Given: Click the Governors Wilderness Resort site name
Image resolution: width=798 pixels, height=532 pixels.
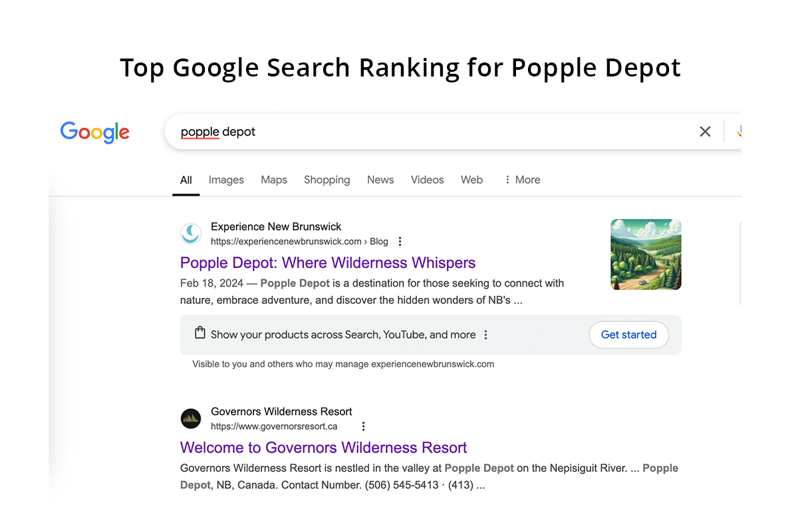Looking at the screenshot, I should [x=281, y=412].
